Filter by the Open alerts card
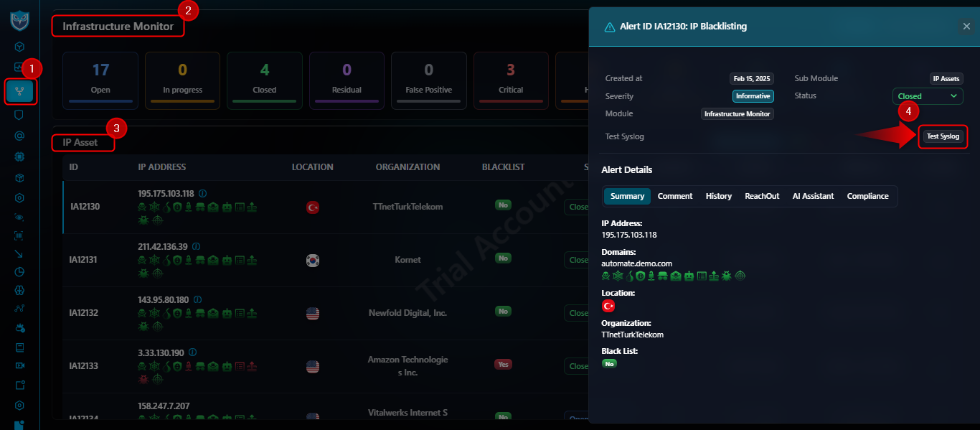Viewport: 980px width, 430px height. pyautogui.click(x=100, y=80)
